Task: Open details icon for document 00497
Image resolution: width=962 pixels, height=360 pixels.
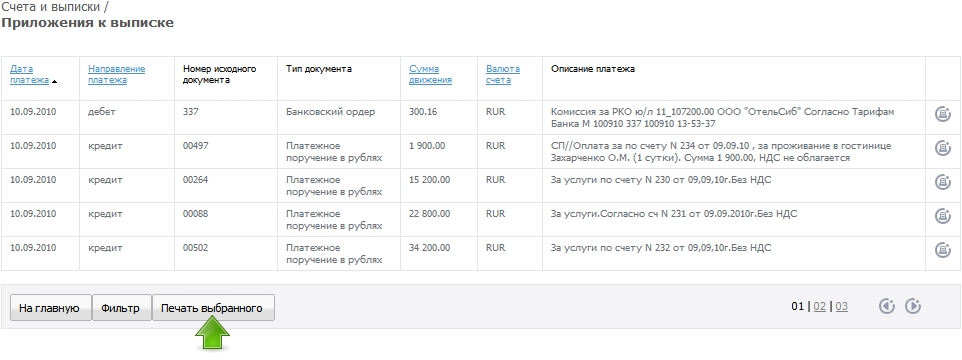Action: [942, 148]
